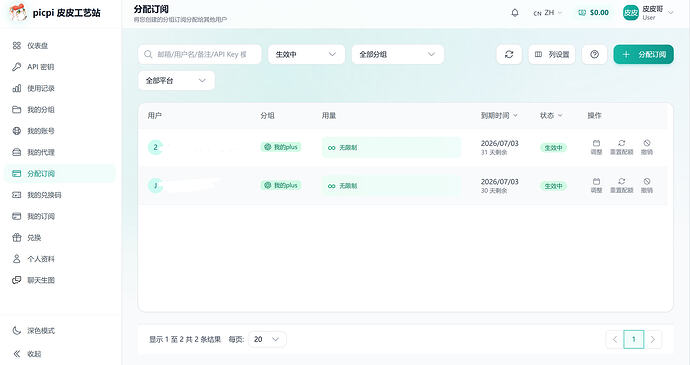The image size is (690, 365).
Task: Open 使用记录 in the sidebar
Action: point(60,88)
